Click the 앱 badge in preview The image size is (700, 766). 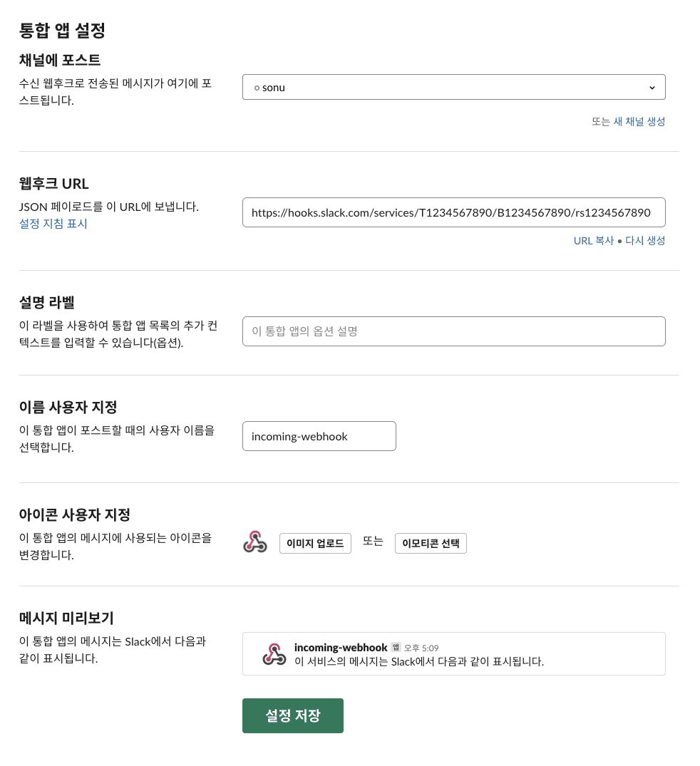point(396,647)
